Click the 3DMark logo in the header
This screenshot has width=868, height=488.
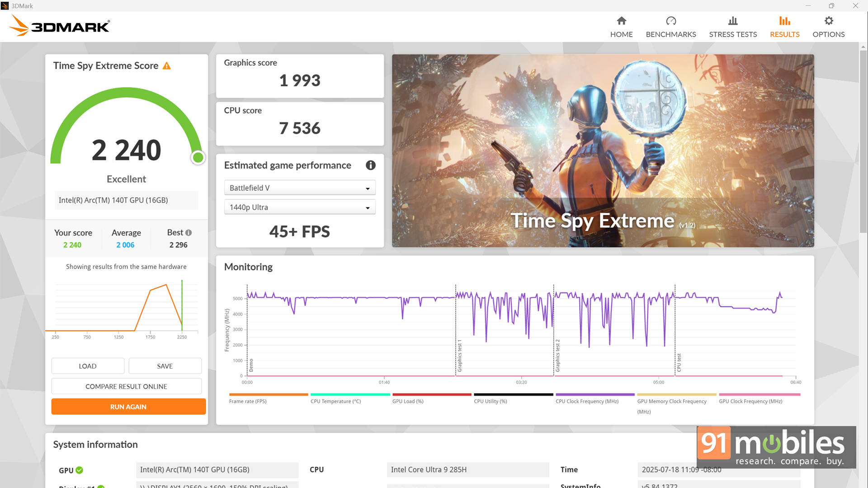coord(60,26)
